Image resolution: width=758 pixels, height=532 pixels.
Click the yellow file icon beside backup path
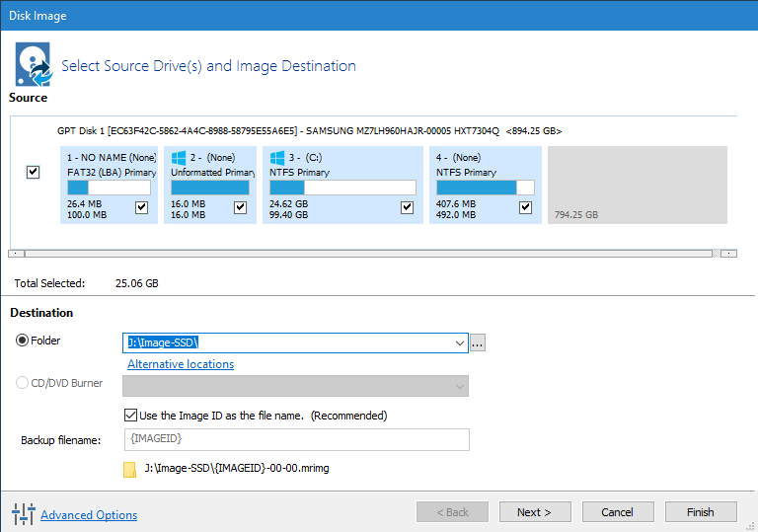coord(129,469)
